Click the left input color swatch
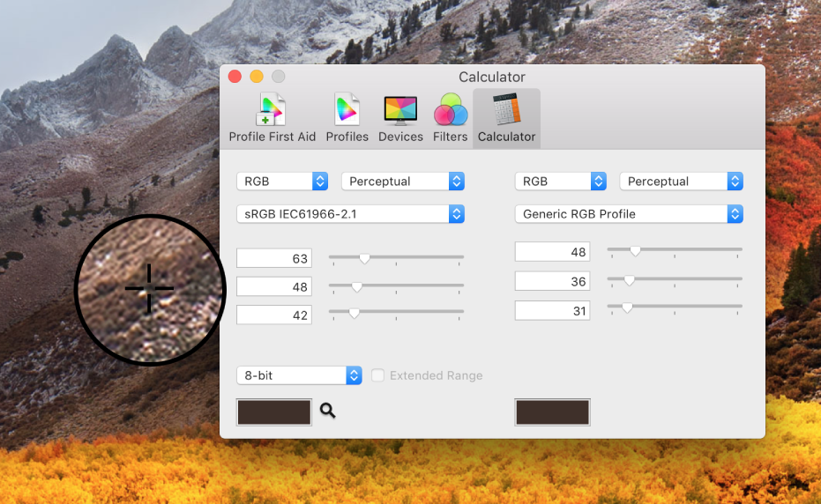Image resolution: width=821 pixels, height=504 pixels. tap(274, 411)
